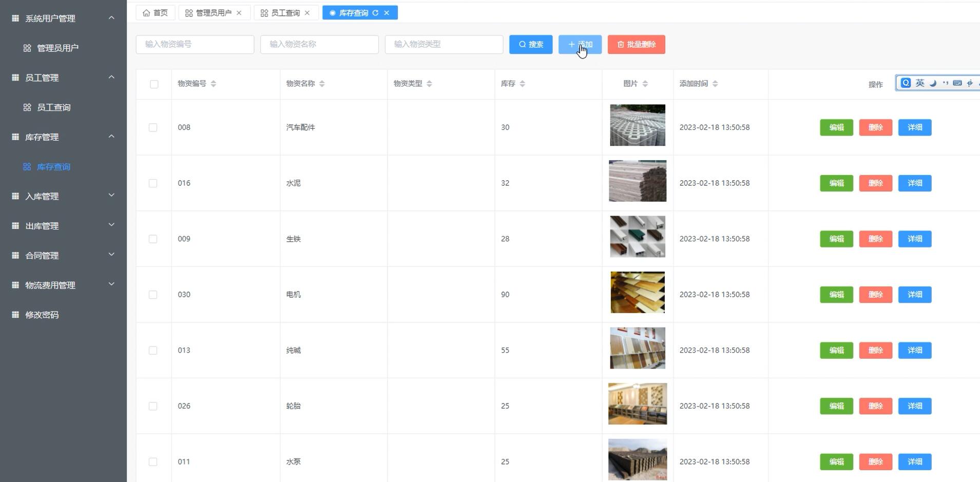Check the row checkbox for 009 生铁
Screen dimensions: 980x482
point(153,239)
